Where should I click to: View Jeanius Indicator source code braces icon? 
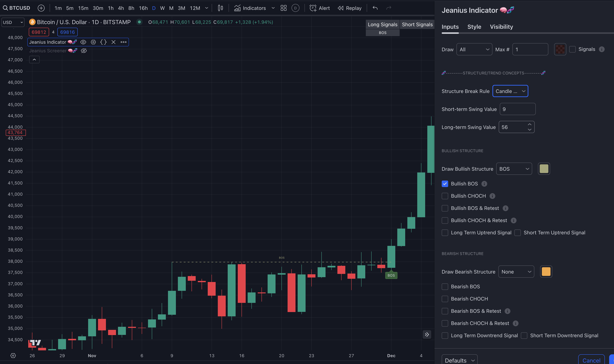click(103, 42)
